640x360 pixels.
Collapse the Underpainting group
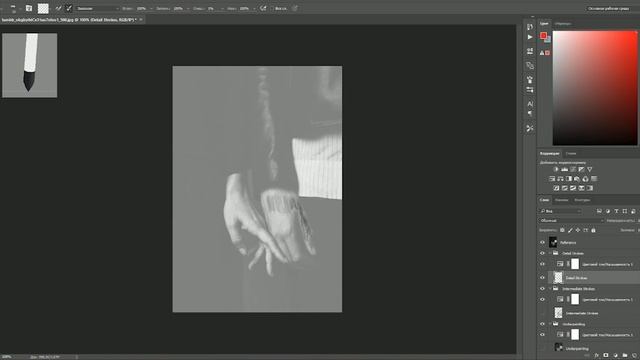point(550,324)
